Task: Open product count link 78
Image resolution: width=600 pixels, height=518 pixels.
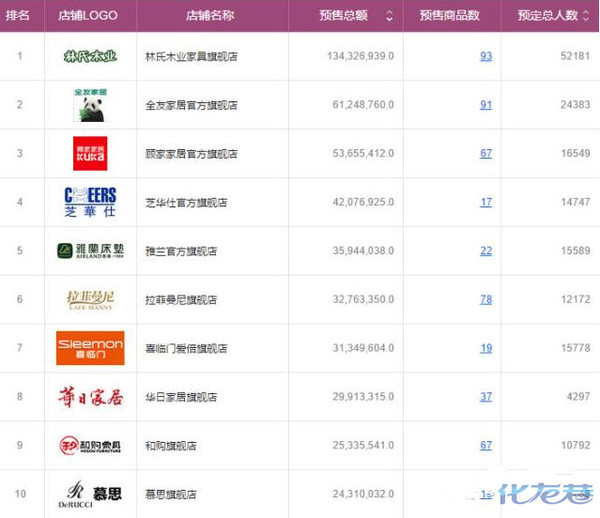Action: point(486,300)
